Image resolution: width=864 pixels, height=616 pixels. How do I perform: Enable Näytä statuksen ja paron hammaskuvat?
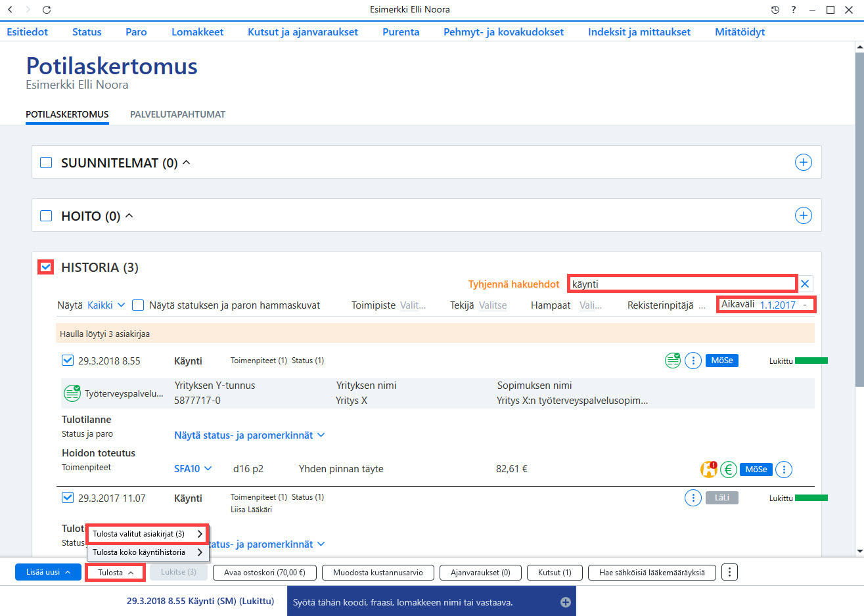point(138,305)
